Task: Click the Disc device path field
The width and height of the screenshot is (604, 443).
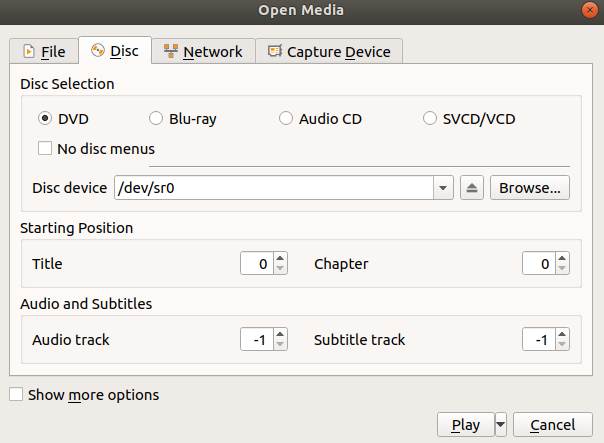Action: click(273, 187)
